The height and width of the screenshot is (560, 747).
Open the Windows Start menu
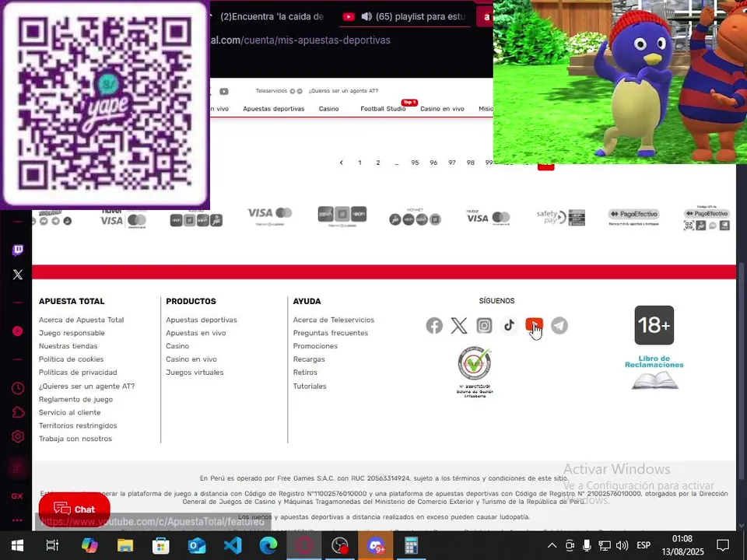[18, 545]
